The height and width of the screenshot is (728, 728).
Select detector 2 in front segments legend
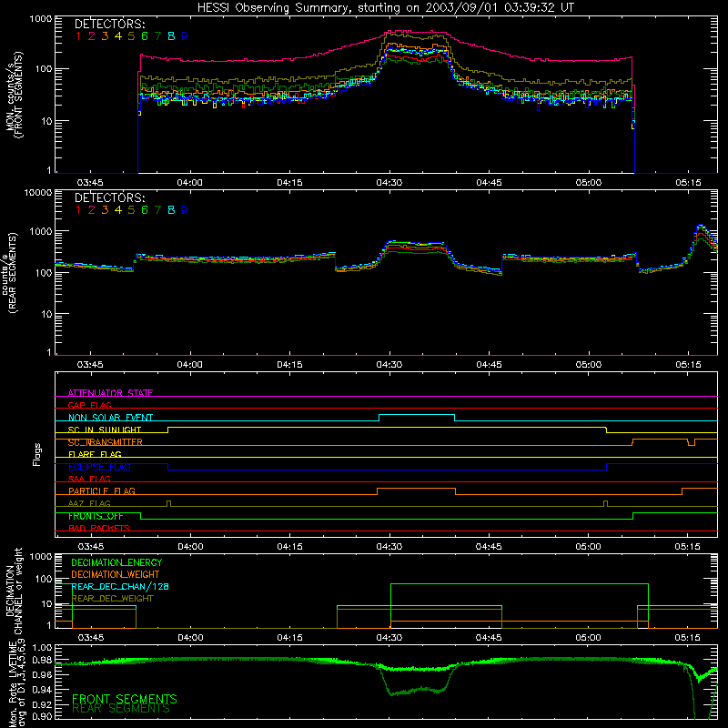[x=92, y=36]
